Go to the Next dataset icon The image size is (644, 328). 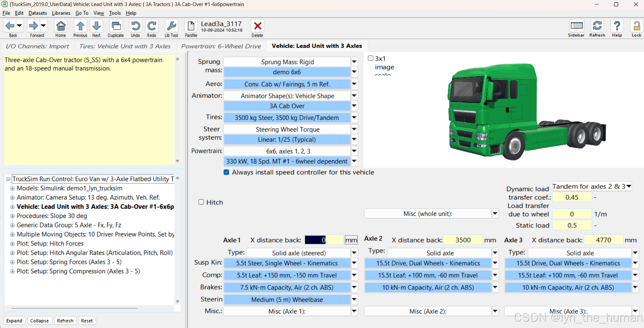point(96,26)
